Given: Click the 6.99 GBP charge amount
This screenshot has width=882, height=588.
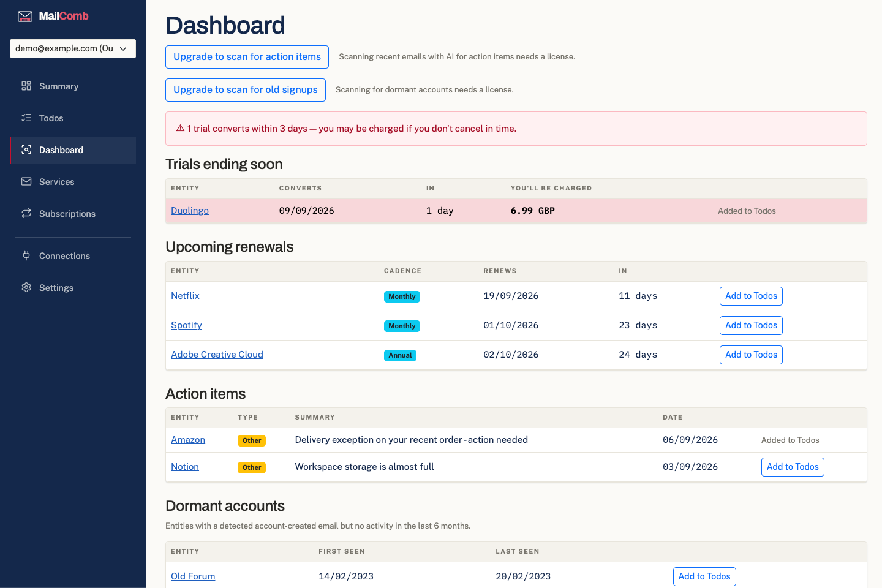Looking at the screenshot, I should [533, 211].
